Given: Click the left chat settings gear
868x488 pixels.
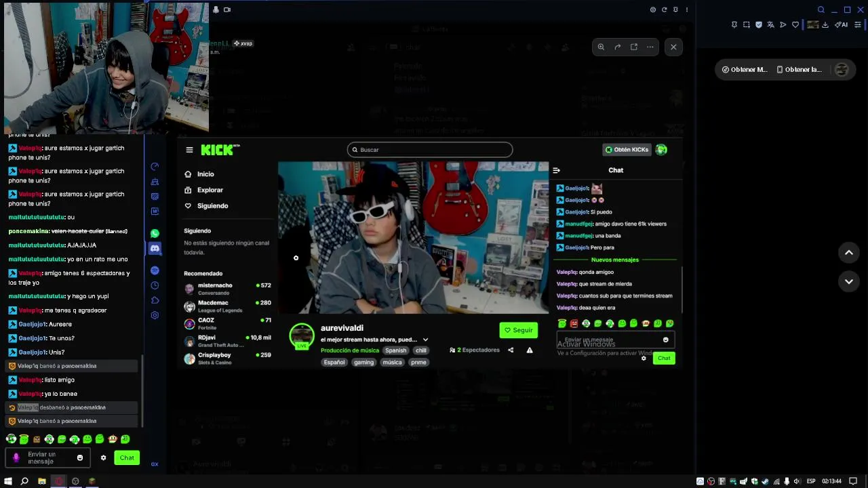Looking at the screenshot, I should click(103, 457).
